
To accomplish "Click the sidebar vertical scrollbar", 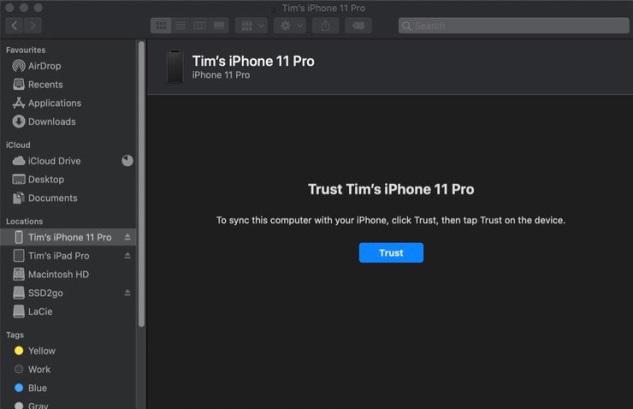I will (141, 184).
